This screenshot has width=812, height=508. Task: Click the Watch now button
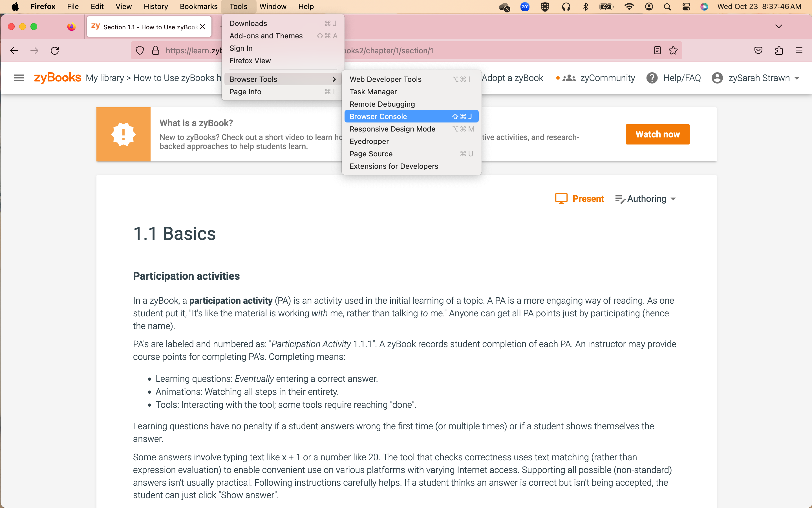657,134
